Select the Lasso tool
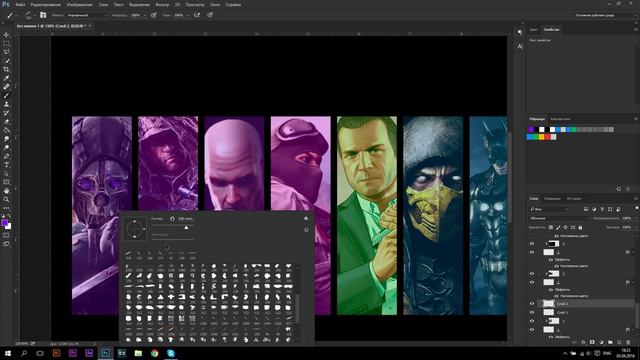Screen dimensions: 640x360 [x=6, y=52]
